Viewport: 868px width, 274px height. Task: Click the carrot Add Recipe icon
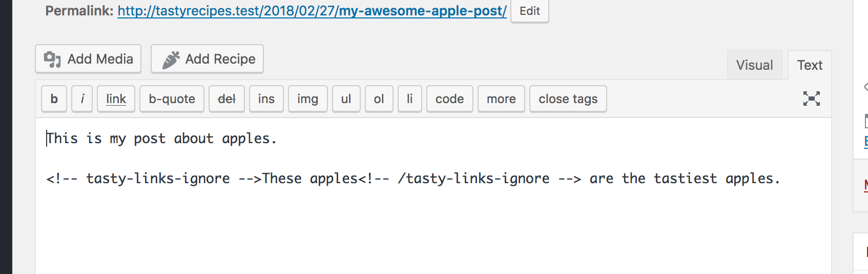tap(171, 60)
